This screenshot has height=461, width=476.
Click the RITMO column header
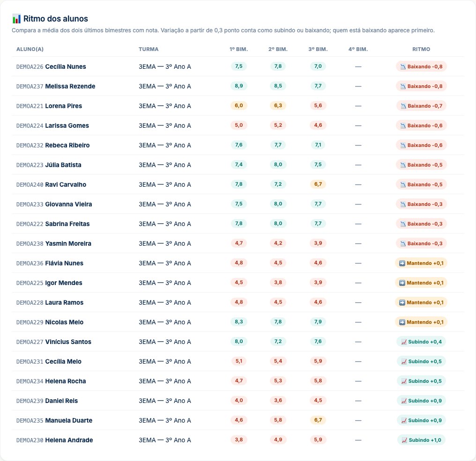pyautogui.click(x=421, y=49)
